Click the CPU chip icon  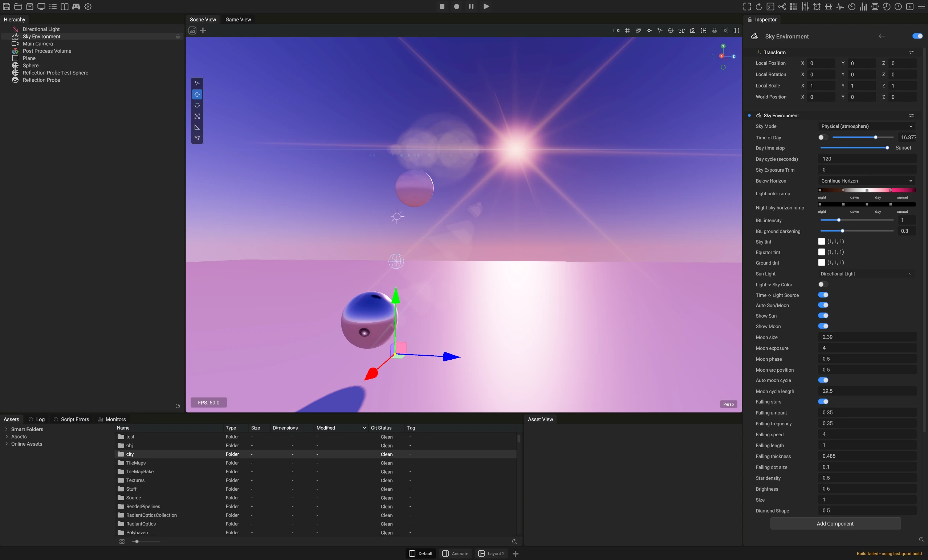pos(875,7)
